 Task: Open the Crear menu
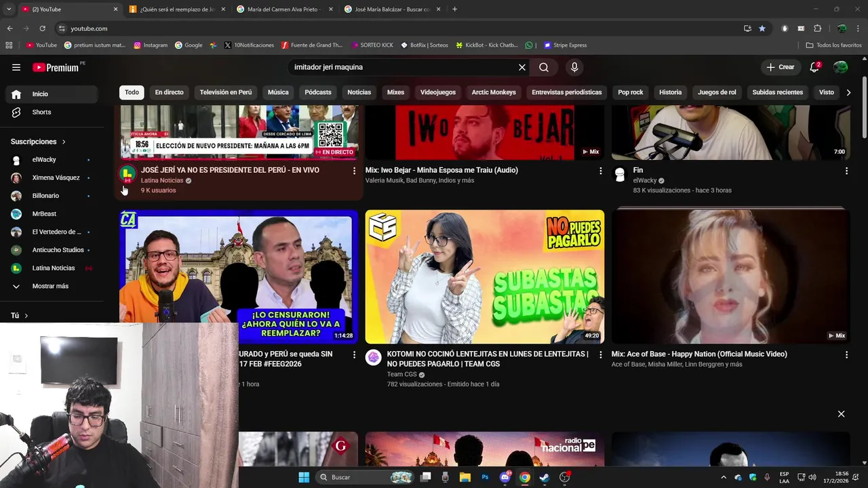pyautogui.click(x=781, y=67)
